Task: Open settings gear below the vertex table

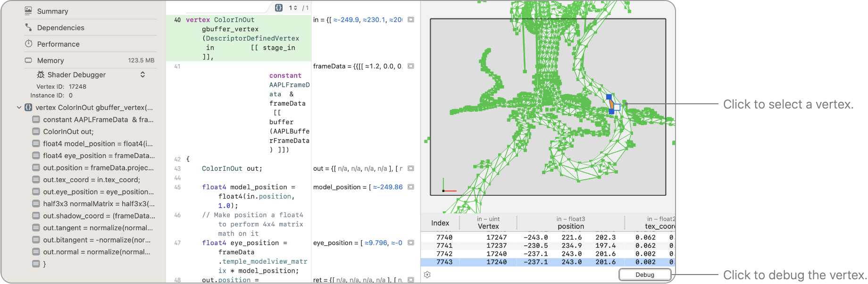Action: 427,275
